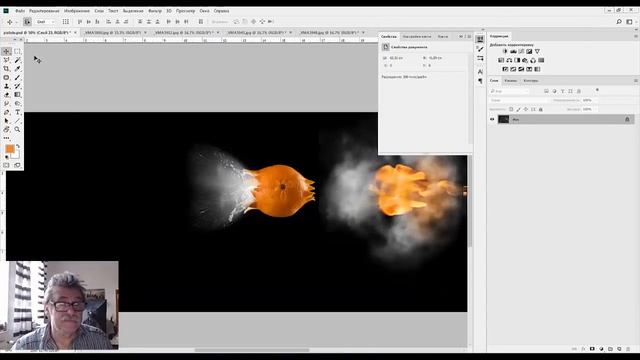Select the Brush tool

[18, 78]
